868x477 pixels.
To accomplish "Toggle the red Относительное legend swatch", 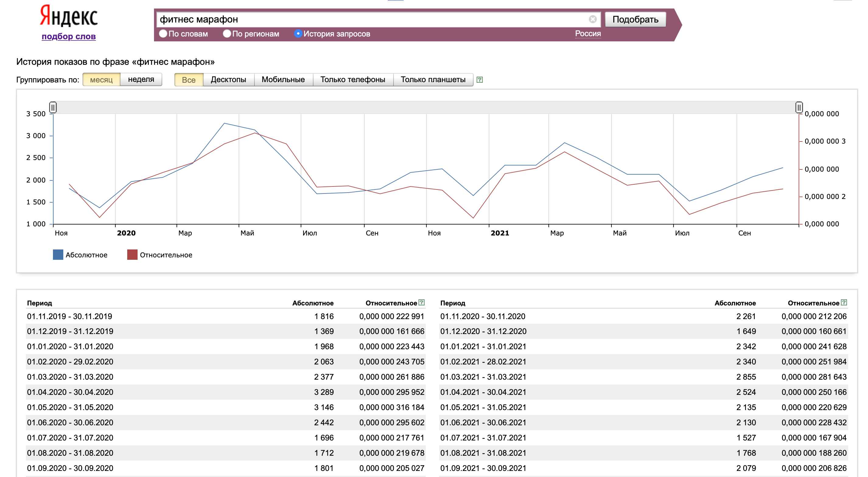I will pyautogui.click(x=132, y=255).
